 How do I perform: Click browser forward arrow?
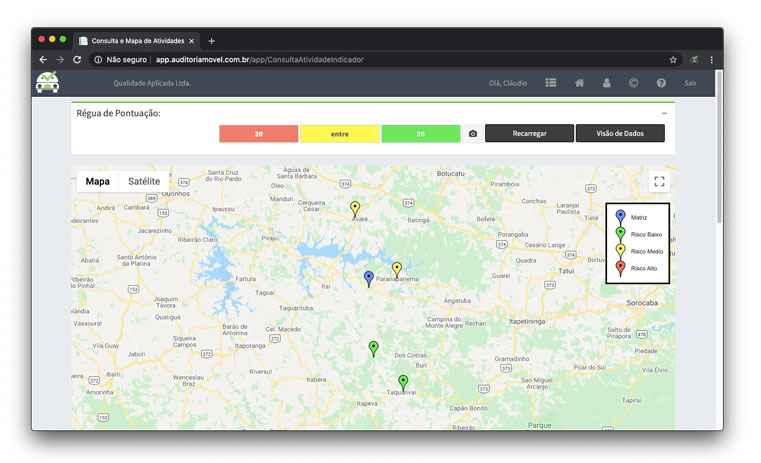coord(60,60)
